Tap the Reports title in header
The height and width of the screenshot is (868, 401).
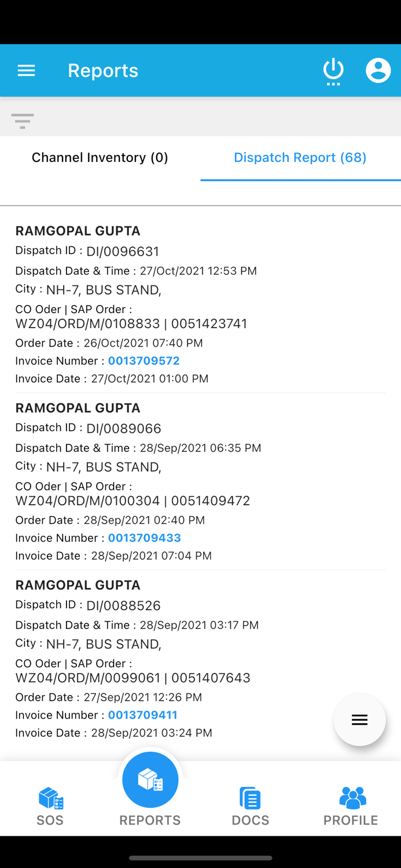[103, 70]
